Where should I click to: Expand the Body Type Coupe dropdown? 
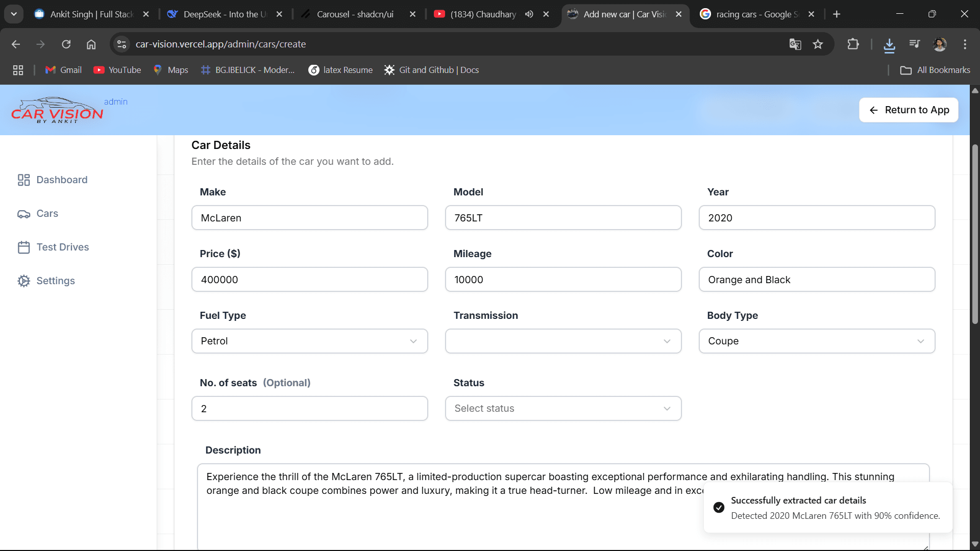(x=816, y=341)
